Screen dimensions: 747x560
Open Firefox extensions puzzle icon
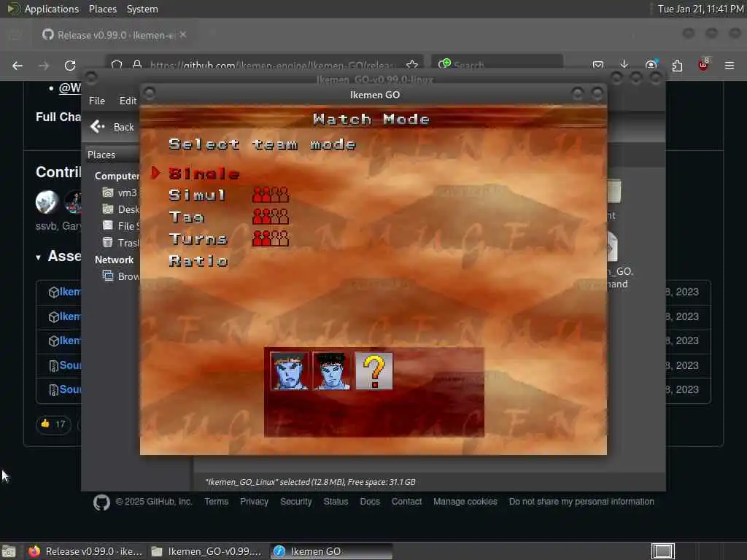[677, 65]
